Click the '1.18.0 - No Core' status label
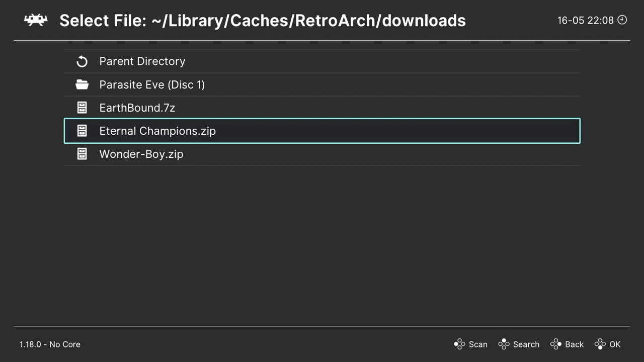Viewport: 644px width, 362px height. point(50,344)
